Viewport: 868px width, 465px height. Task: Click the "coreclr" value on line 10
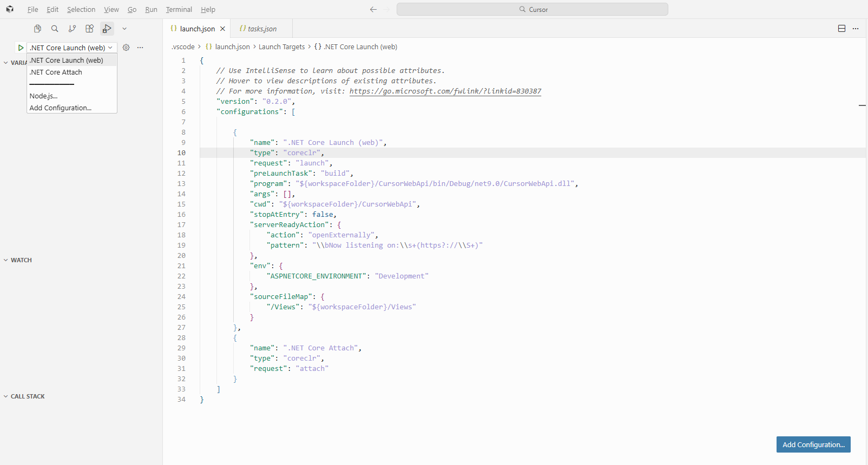(x=302, y=152)
